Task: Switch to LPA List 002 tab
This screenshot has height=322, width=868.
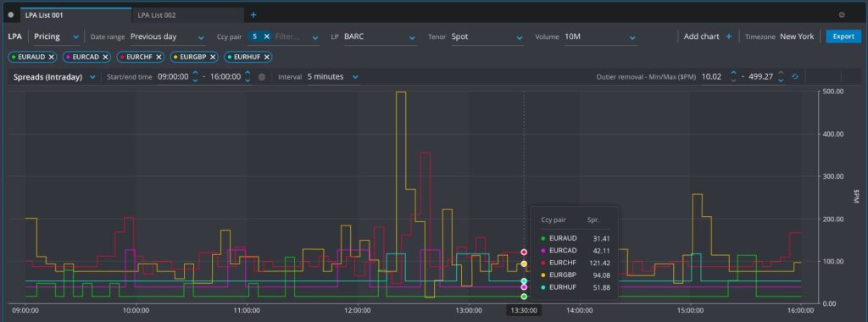Action: click(x=188, y=15)
